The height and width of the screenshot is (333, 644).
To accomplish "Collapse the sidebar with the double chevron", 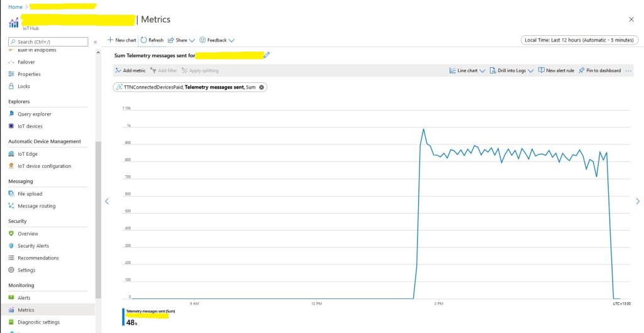I will 96,42.
